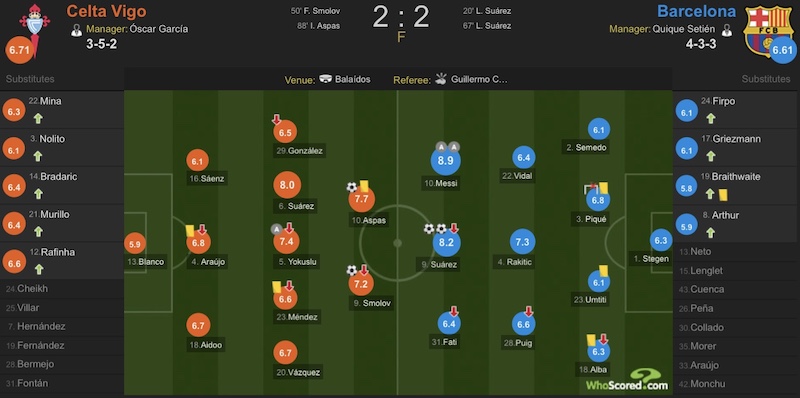Click Braithwaite's yellow card icon
Viewport: 800px width, 398px height.
[x=723, y=194]
